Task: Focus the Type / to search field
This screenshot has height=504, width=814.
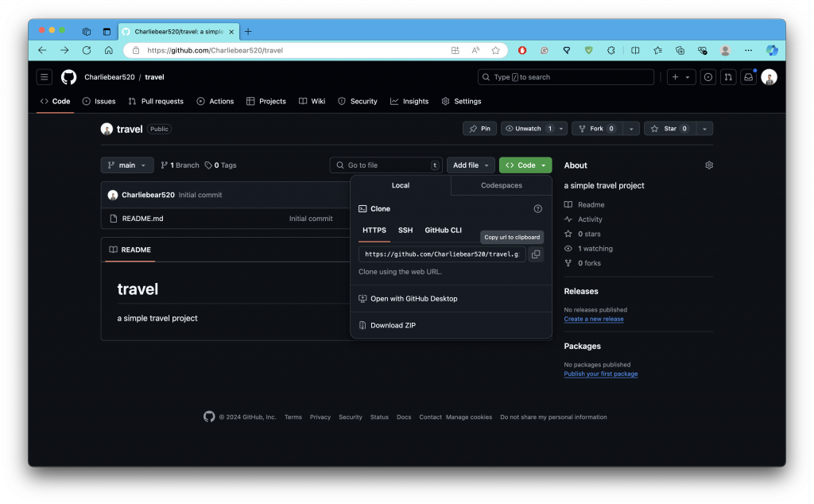Action: click(x=566, y=77)
